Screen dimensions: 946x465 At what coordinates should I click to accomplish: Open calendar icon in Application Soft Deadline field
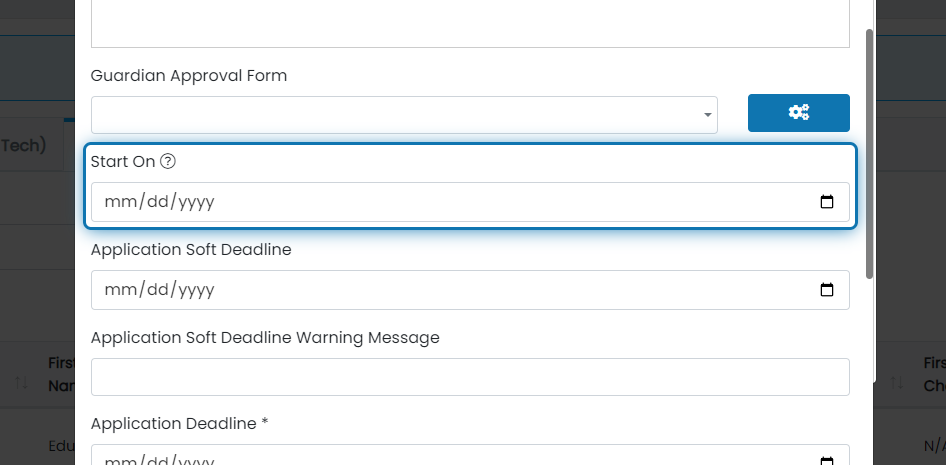pyautogui.click(x=827, y=290)
